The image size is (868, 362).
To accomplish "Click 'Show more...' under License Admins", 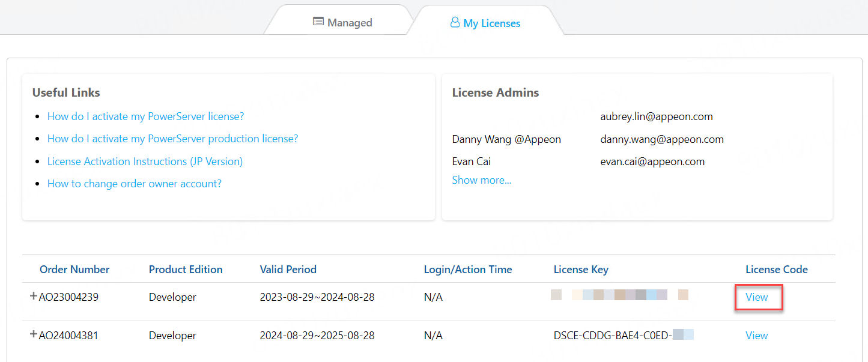I will [x=481, y=180].
